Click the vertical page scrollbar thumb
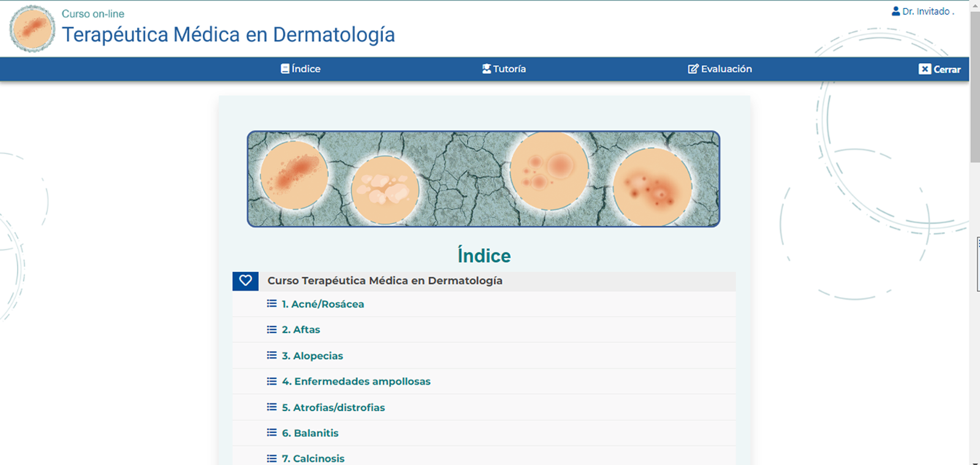The height and width of the screenshot is (465, 980). coord(974,87)
